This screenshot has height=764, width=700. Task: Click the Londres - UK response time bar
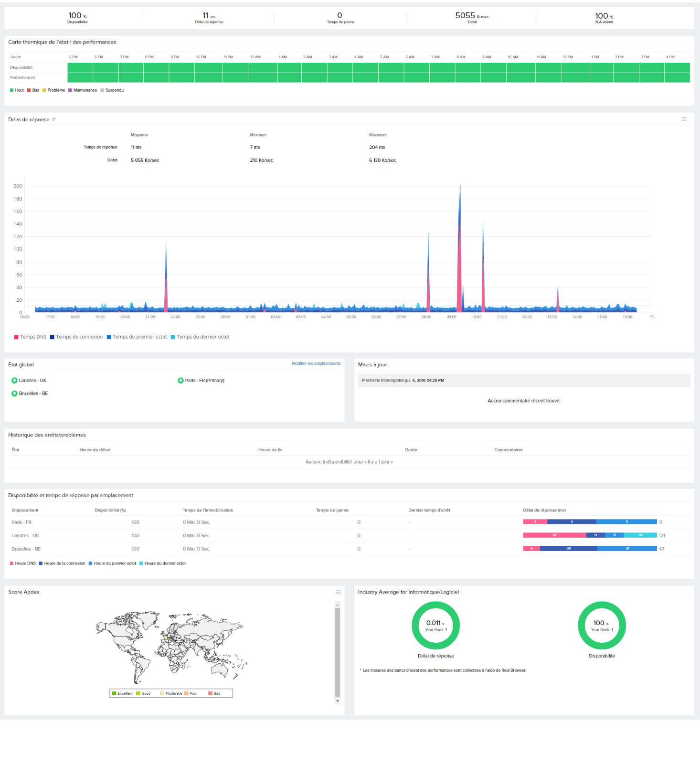(590, 535)
